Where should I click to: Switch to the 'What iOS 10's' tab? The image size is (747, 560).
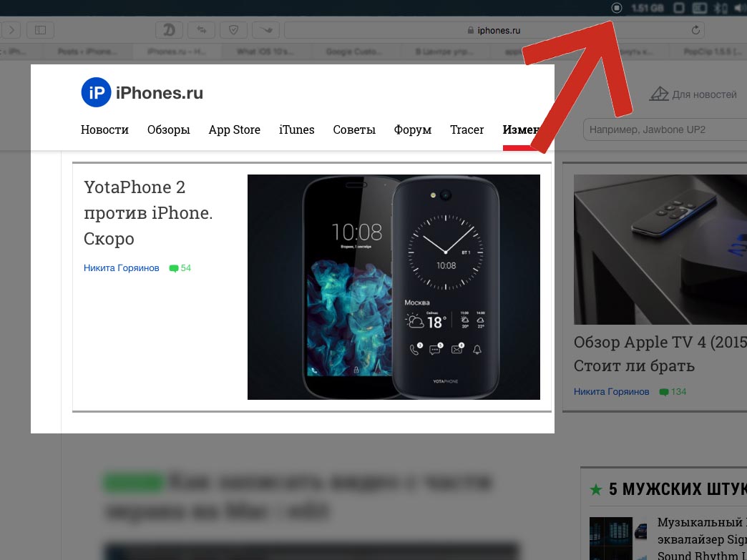tap(265, 51)
